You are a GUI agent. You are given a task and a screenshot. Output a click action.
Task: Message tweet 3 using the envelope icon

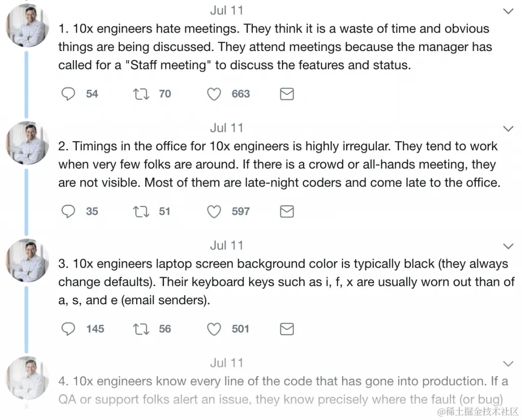287,329
